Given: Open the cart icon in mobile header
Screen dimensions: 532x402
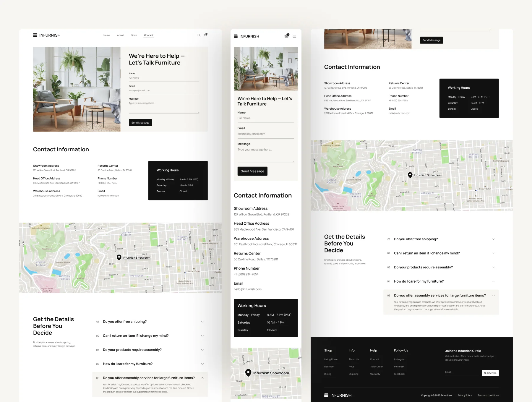Looking at the screenshot, I should tap(287, 36).
